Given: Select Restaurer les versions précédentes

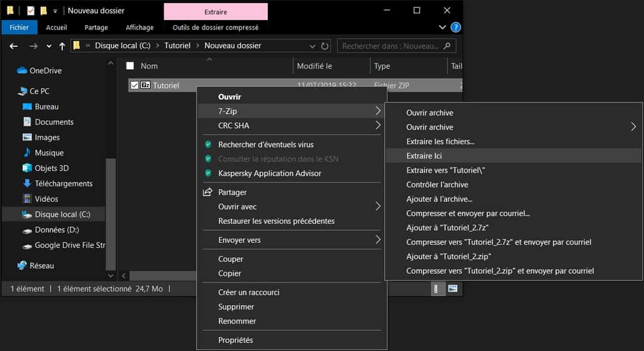Looking at the screenshot, I should click(292, 221).
